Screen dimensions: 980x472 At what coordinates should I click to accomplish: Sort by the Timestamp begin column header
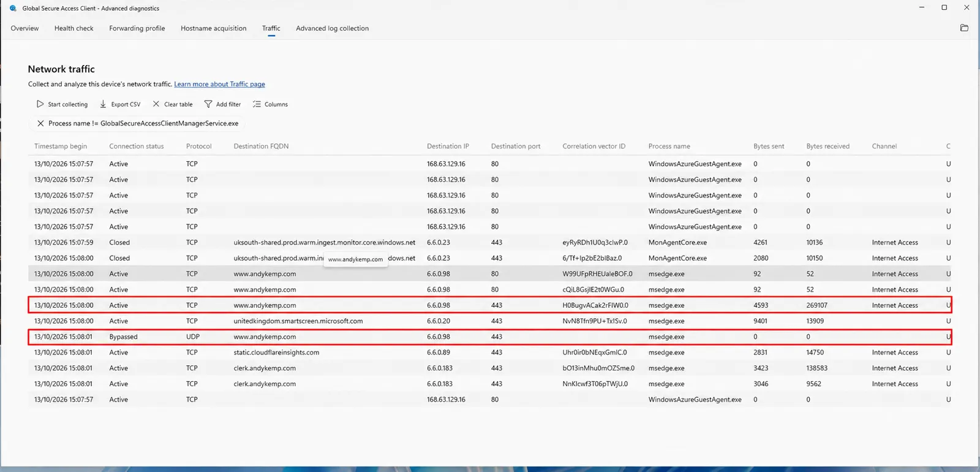(x=61, y=147)
